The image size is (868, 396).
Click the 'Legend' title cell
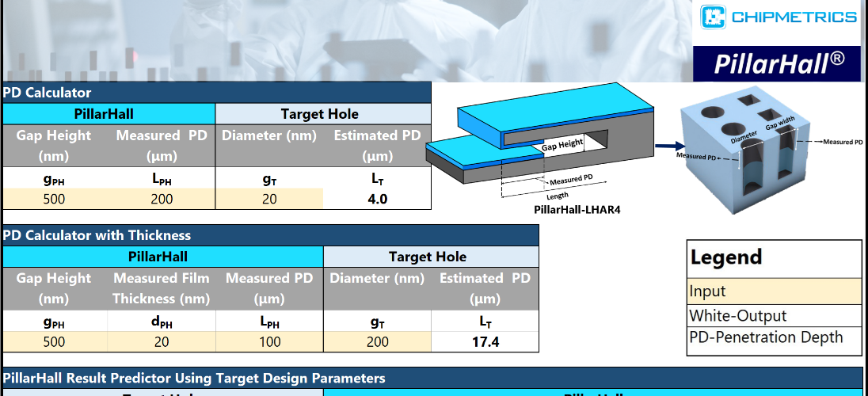pyautogui.click(x=774, y=257)
